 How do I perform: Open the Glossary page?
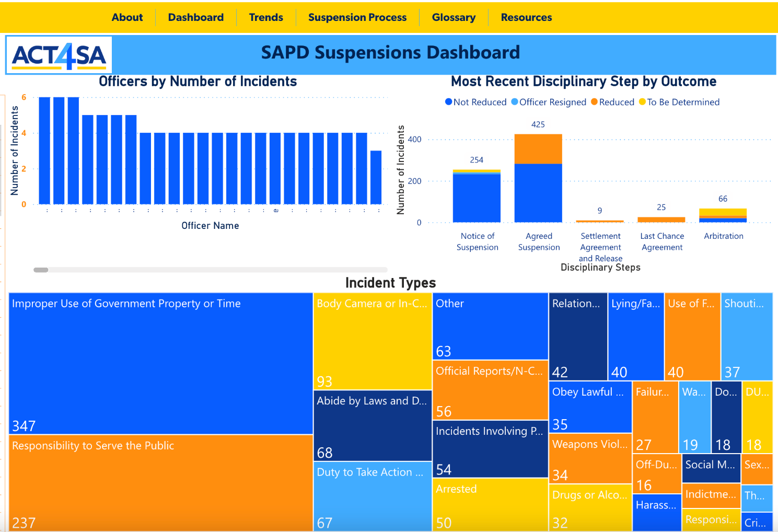pos(453,17)
